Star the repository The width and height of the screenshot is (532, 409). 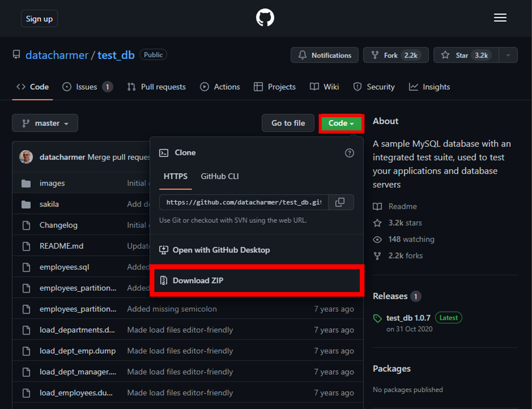466,55
